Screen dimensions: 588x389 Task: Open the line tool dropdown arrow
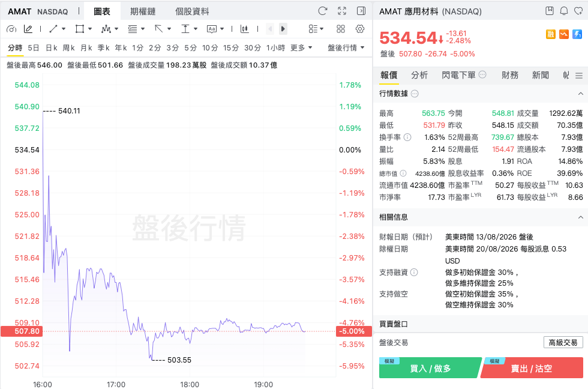[64, 29]
